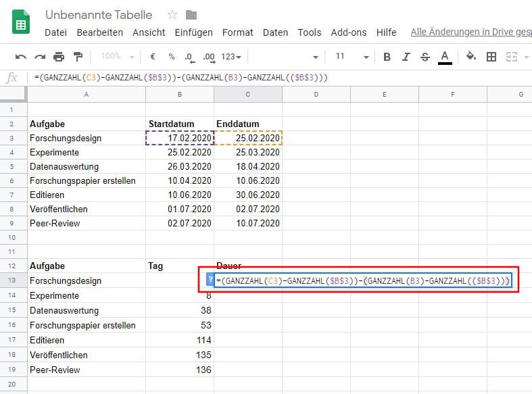Viewport: 532px width, 394px height.
Task: Select cell with 25.03.2020
Action: tap(248, 152)
